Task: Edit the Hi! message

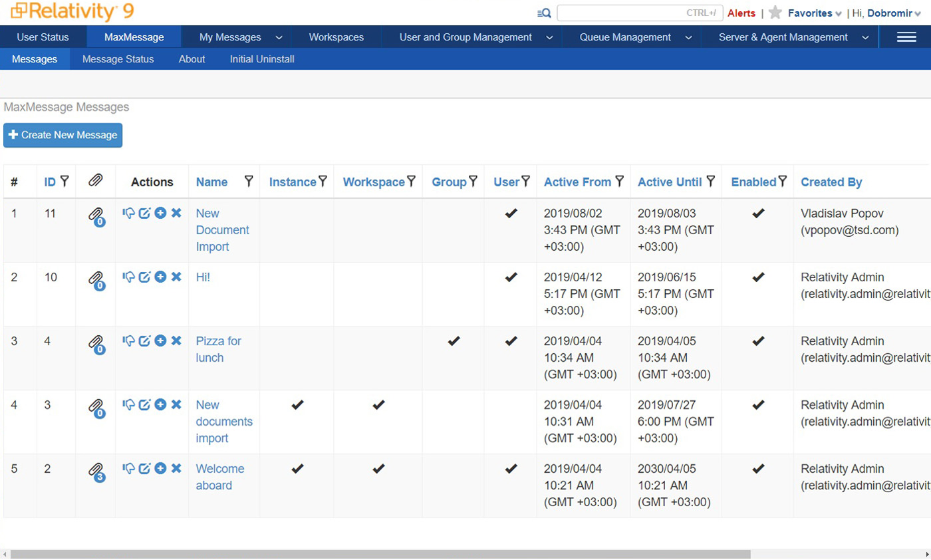Action: tap(145, 277)
